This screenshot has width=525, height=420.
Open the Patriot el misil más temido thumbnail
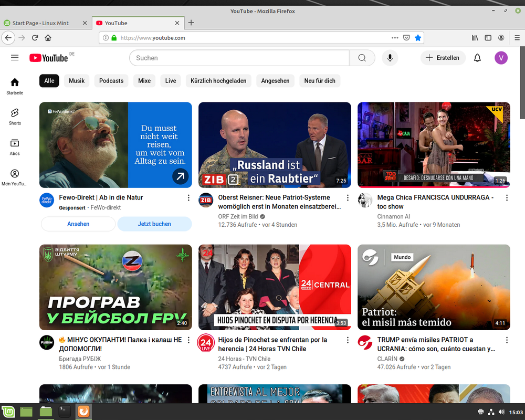pos(434,287)
